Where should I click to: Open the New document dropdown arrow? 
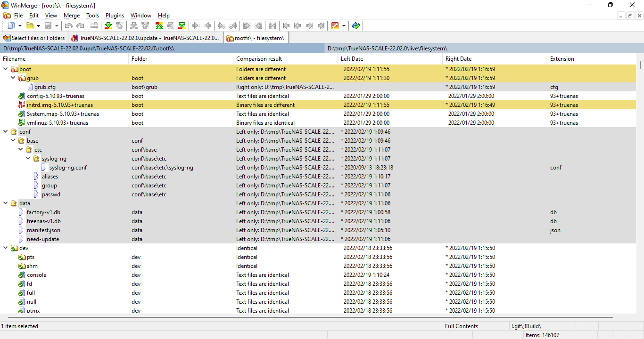(20, 25)
